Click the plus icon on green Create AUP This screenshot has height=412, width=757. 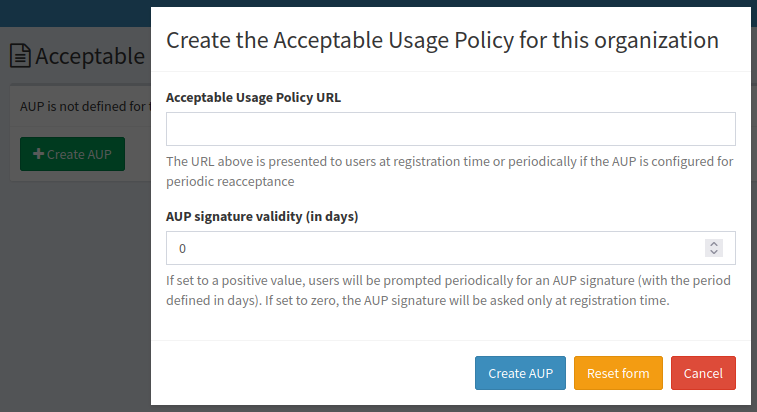(x=38, y=154)
